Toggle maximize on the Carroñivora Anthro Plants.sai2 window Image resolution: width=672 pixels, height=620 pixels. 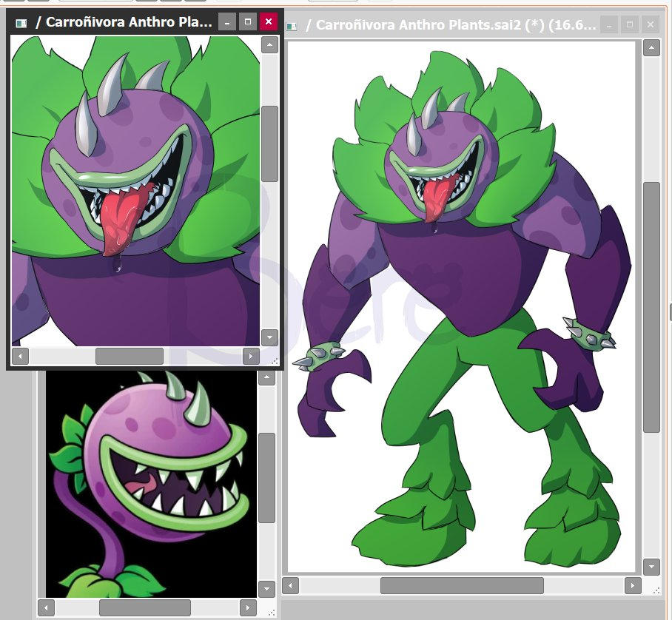pyautogui.click(x=630, y=24)
